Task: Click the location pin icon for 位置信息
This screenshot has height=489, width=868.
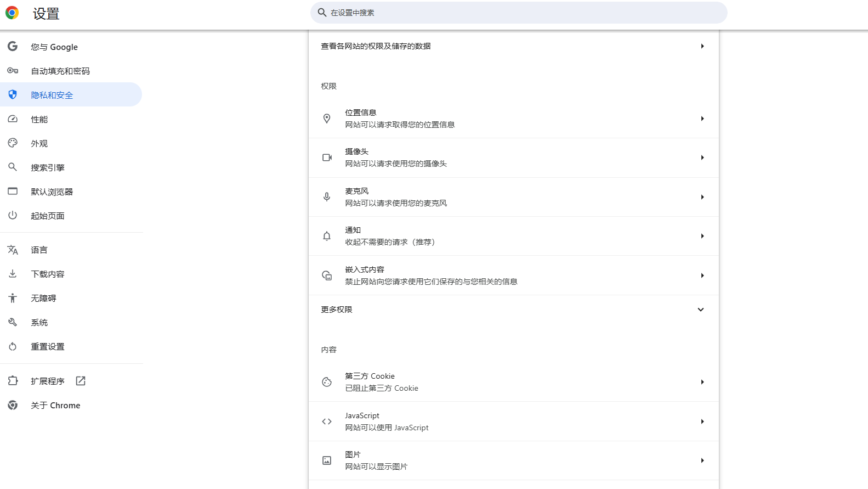Action: pyautogui.click(x=327, y=119)
